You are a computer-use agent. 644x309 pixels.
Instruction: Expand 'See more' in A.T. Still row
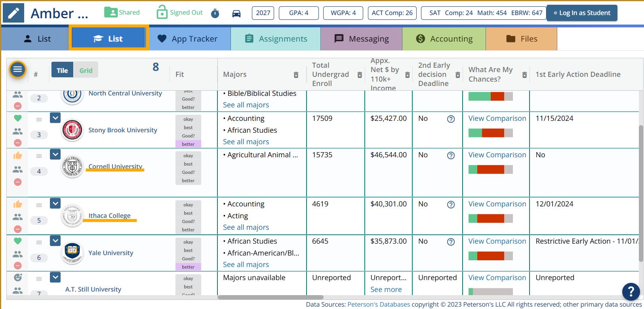[386, 290]
